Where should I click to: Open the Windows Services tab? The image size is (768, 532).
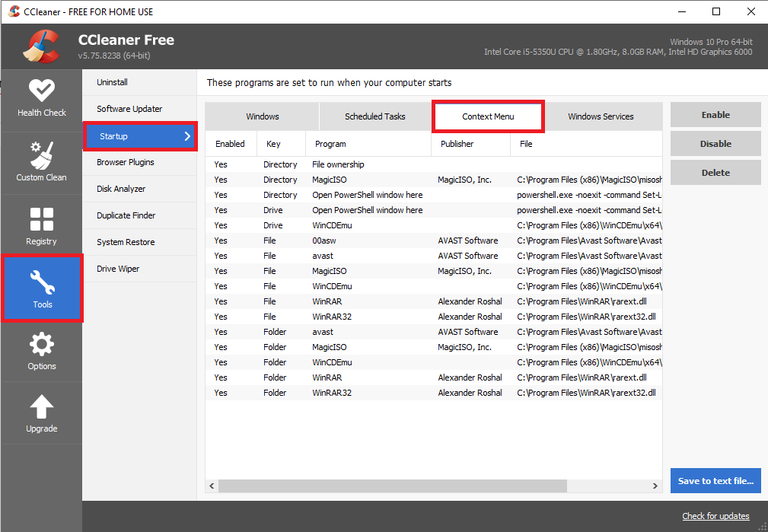(600, 116)
